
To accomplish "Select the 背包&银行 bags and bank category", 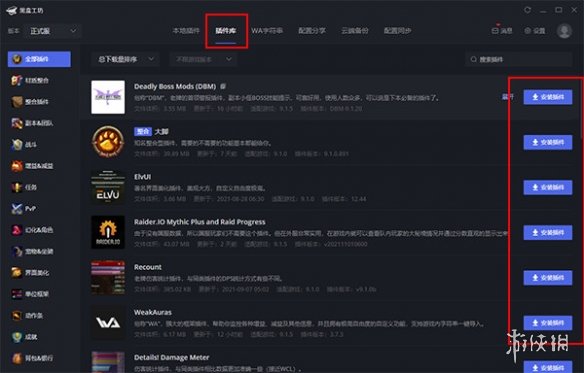I will click(x=33, y=358).
